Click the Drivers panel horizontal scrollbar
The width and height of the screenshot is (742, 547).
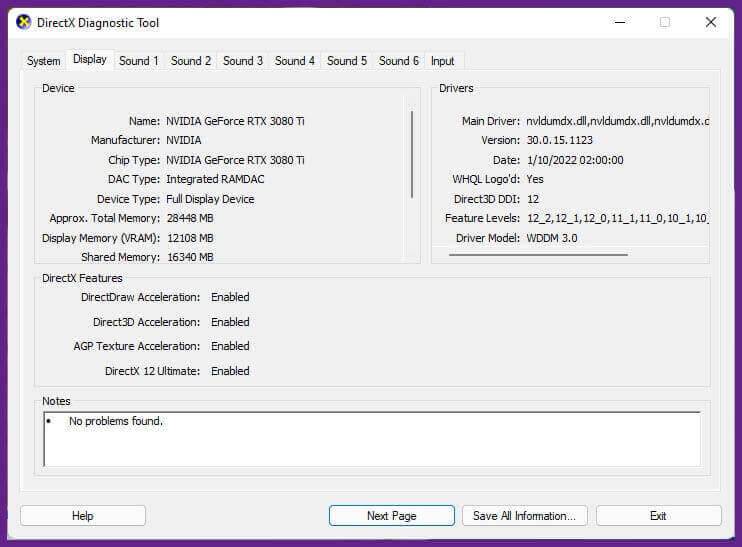tap(538, 255)
